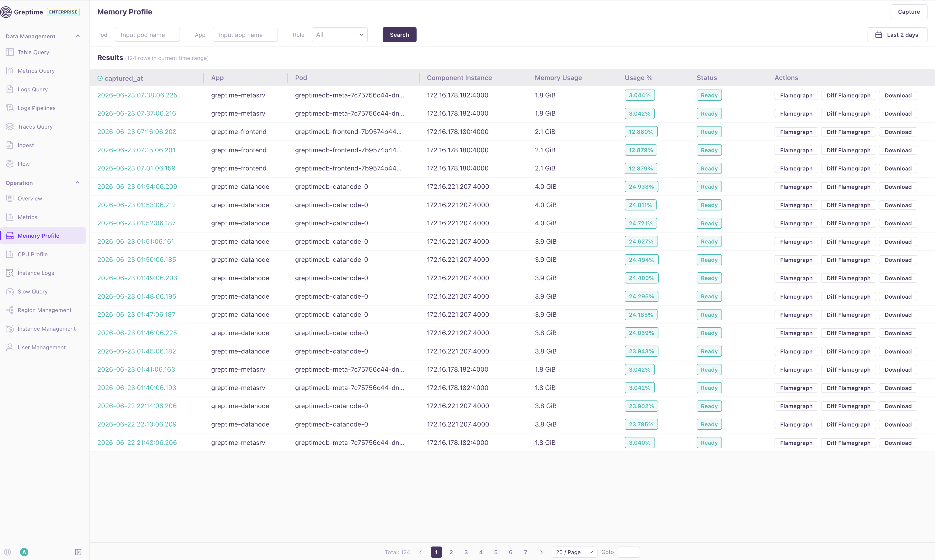Click clock icon in captured_at header
The image size is (935, 560).
tap(100, 79)
